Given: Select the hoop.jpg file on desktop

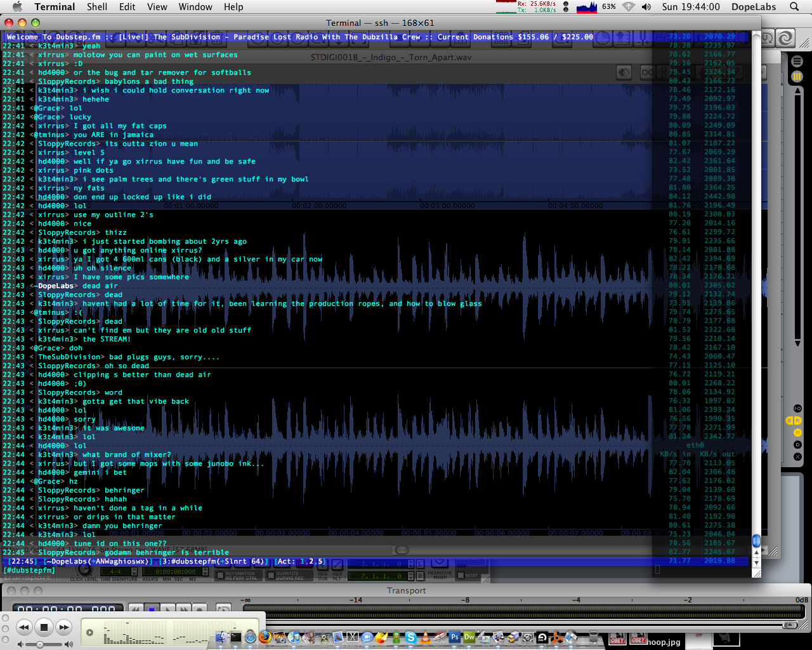Looking at the screenshot, I should point(664,642).
